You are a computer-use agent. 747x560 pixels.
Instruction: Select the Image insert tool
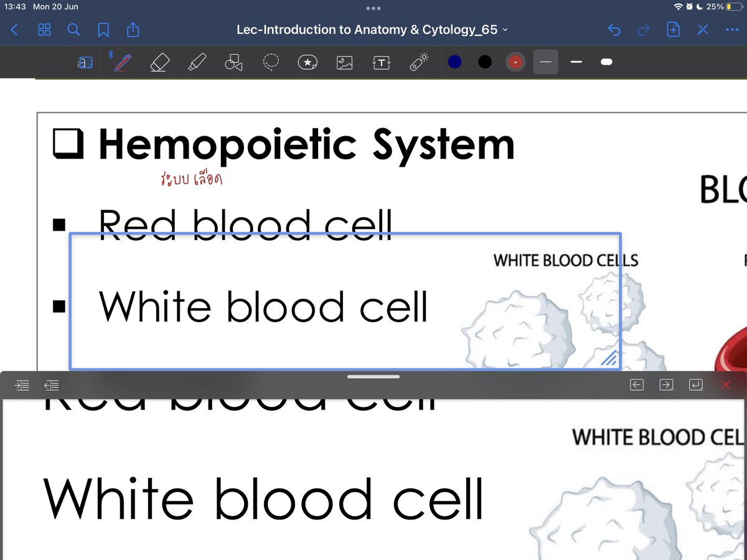(x=345, y=62)
